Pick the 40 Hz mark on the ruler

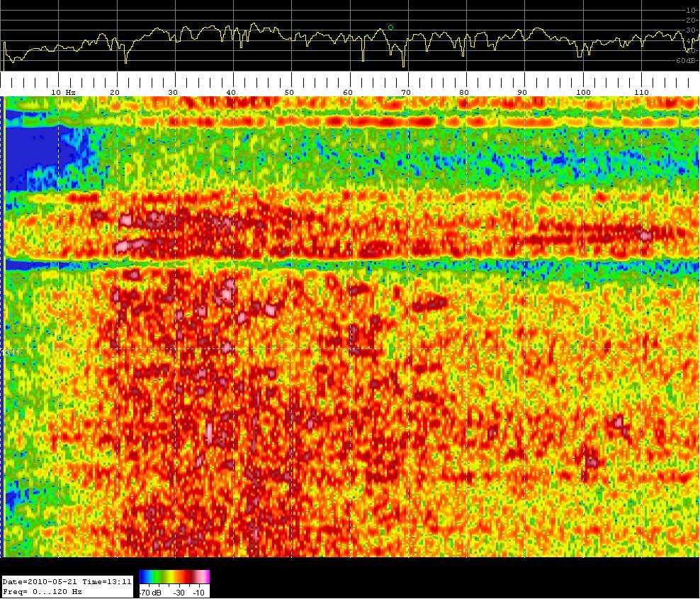pos(231,92)
